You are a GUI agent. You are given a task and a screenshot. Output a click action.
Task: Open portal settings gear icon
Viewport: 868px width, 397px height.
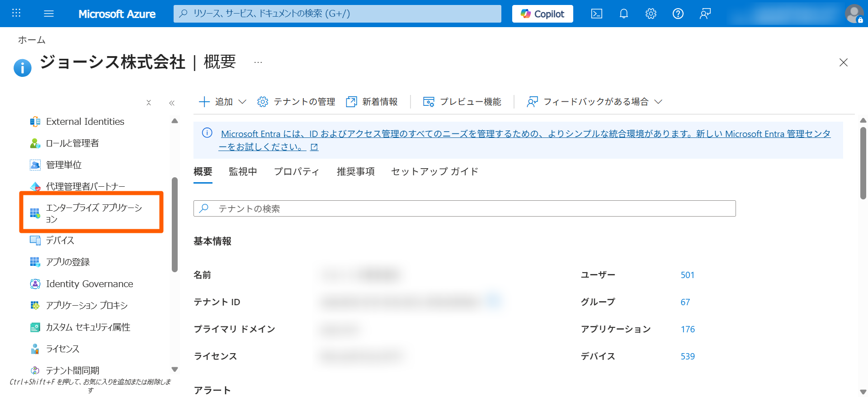click(x=651, y=14)
